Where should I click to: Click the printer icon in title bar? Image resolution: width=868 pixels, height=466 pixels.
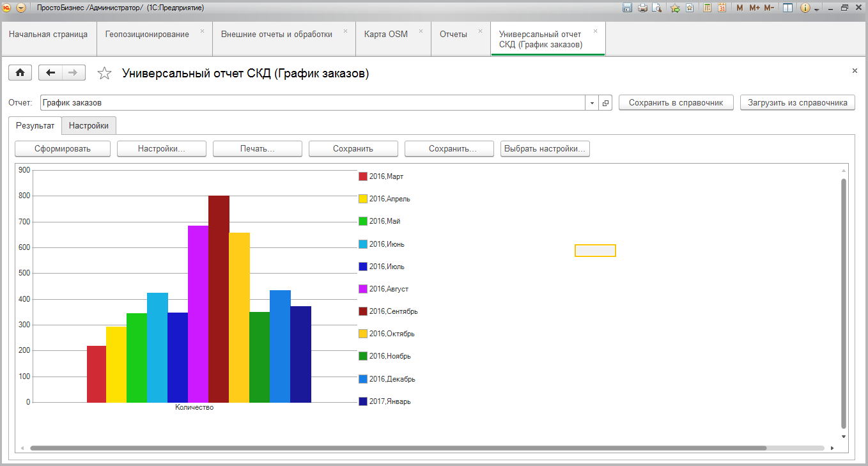coord(642,8)
